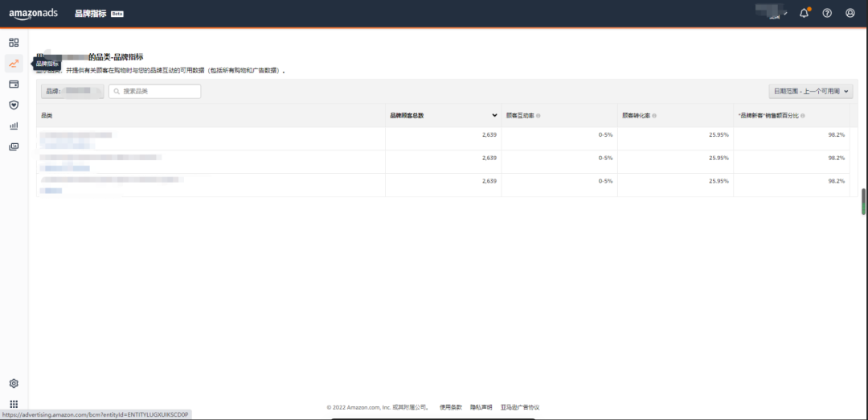Click the 品牌指标 tooltip label
This screenshot has height=420, width=868.
[47, 64]
